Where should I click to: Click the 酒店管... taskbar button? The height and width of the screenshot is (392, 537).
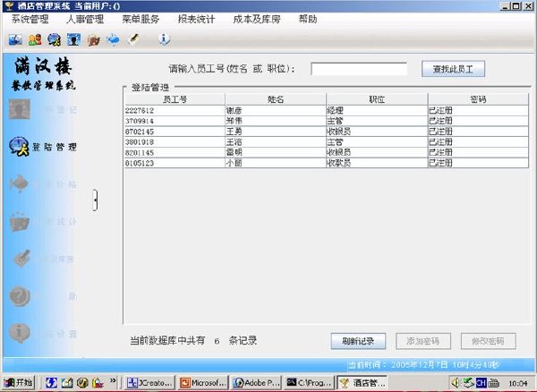click(x=363, y=382)
